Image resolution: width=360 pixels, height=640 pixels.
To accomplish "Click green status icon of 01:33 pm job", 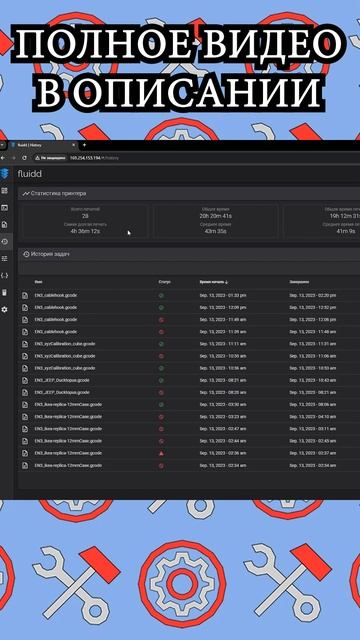I will pos(161,295).
